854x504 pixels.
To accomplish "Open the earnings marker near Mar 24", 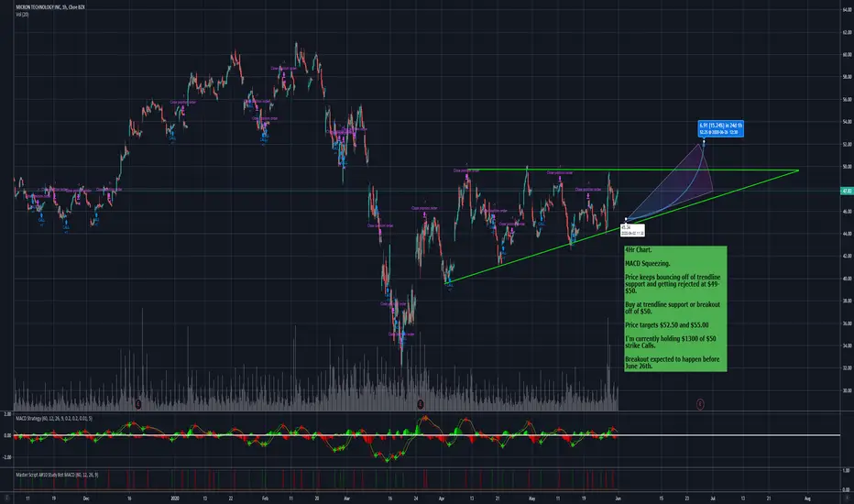I will coord(421,404).
